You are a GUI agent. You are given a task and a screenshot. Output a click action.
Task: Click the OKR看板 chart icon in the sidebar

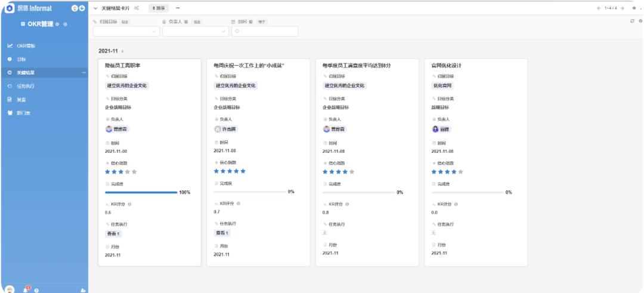coord(10,45)
